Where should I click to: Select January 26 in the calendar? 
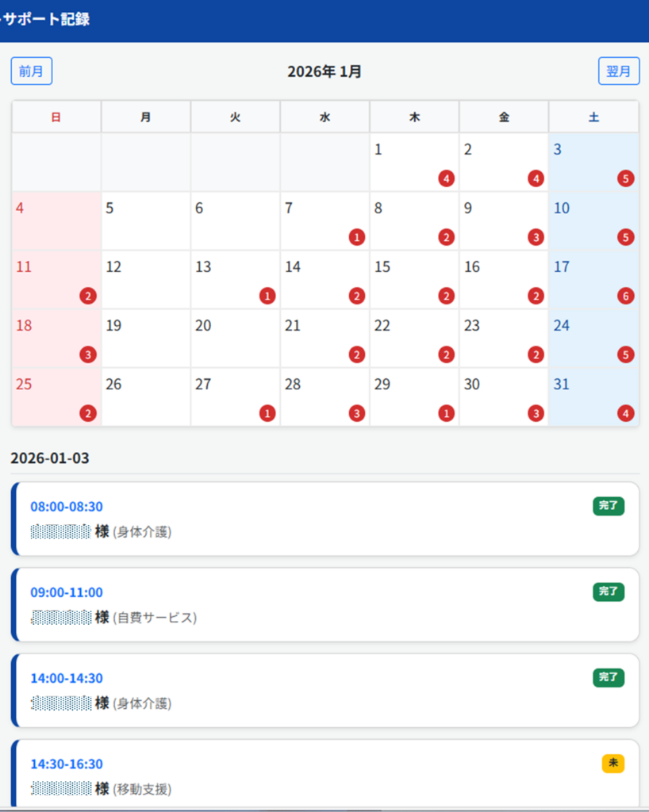pos(145,396)
